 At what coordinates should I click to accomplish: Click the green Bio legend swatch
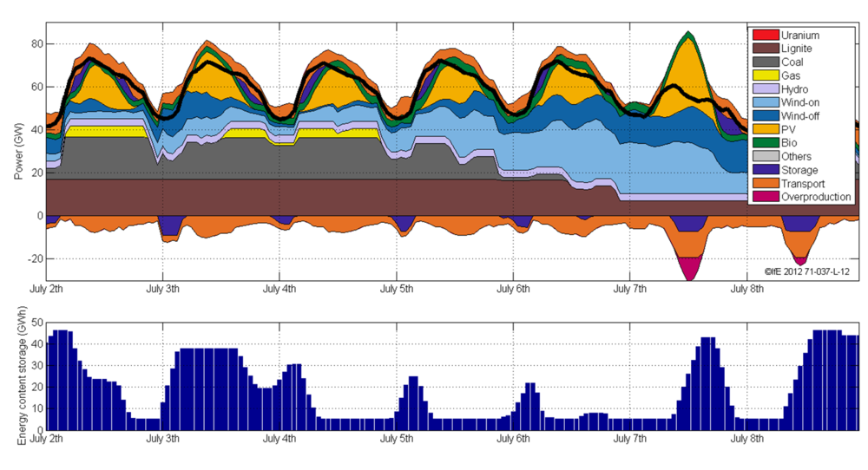coord(766,143)
